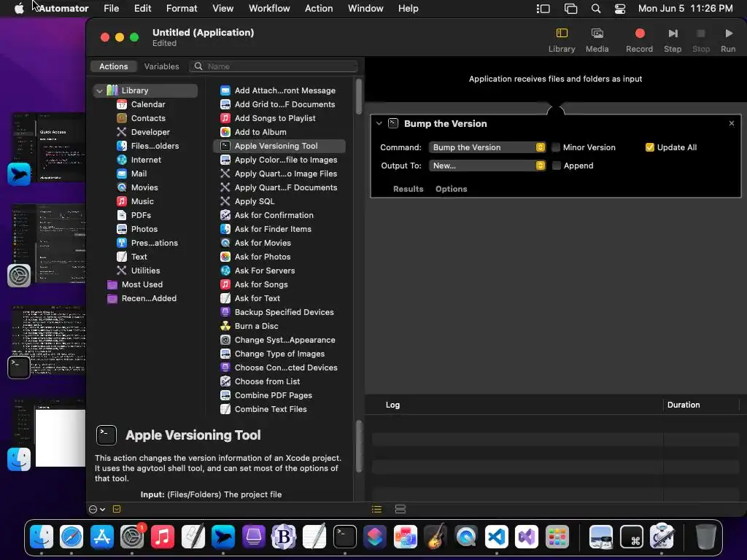The image size is (747, 560).
Task: Select the Internet library category
Action: tap(146, 160)
